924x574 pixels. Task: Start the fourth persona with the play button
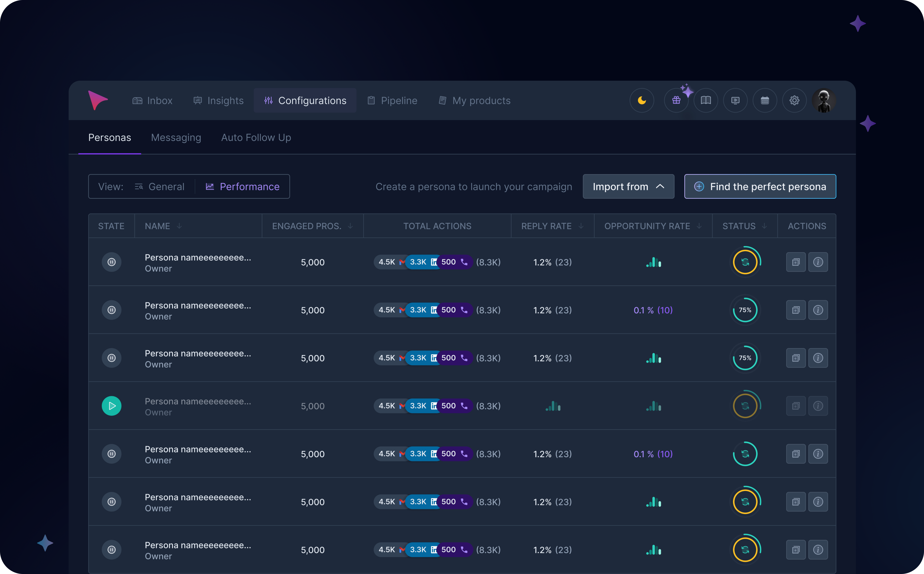pos(112,406)
